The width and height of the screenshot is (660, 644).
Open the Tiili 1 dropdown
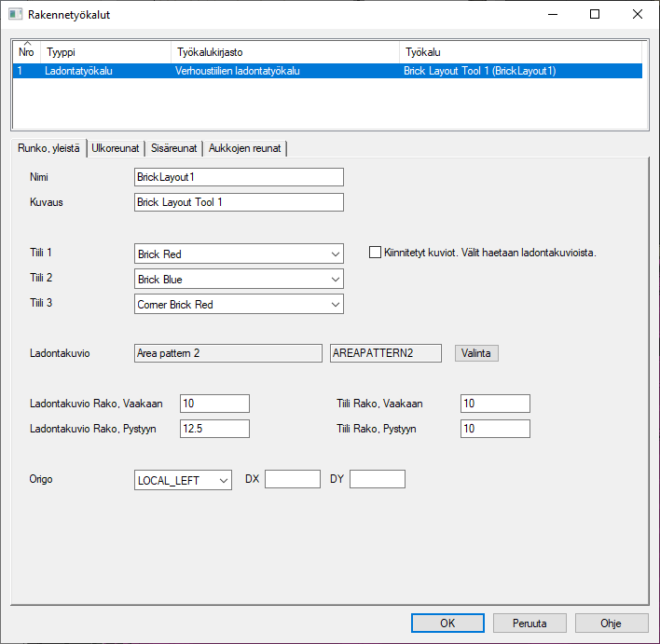click(x=239, y=253)
